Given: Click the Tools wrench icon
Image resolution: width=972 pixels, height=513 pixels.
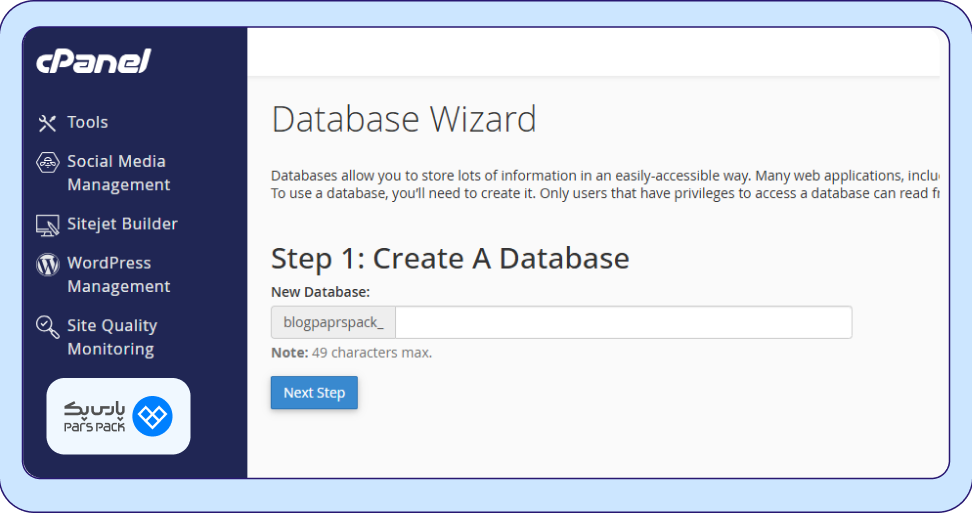Looking at the screenshot, I should [x=47, y=123].
